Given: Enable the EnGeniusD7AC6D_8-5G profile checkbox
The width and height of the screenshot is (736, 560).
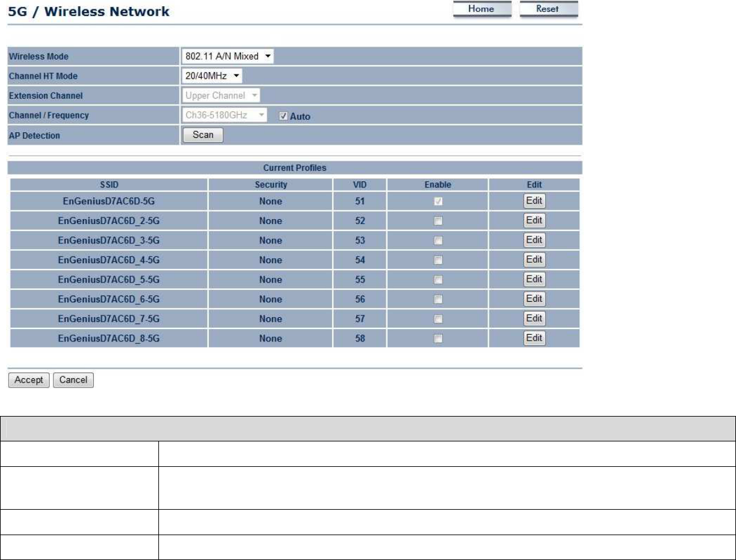Looking at the screenshot, I should (438, 338).
